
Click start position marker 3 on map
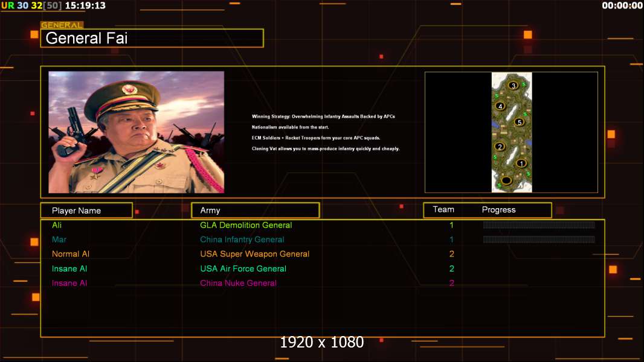513,85
